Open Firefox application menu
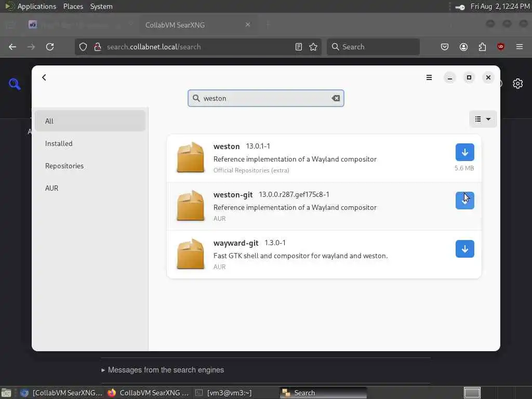The image size is (532, 399). tap(520, 47)
